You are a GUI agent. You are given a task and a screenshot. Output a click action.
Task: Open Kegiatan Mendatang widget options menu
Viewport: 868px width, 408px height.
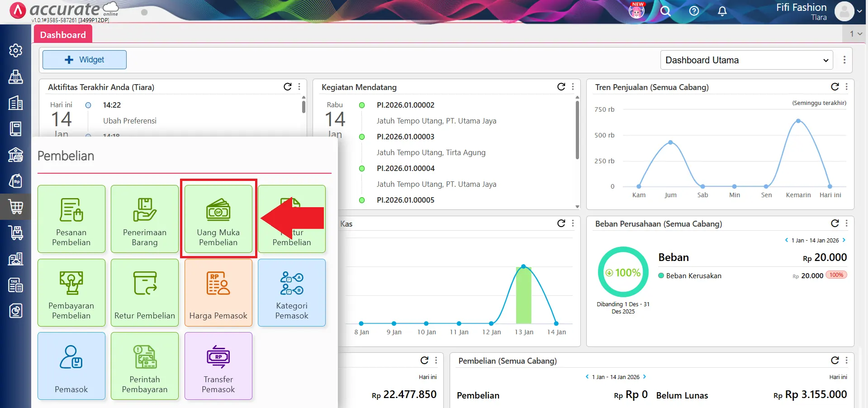pos(573,87)
